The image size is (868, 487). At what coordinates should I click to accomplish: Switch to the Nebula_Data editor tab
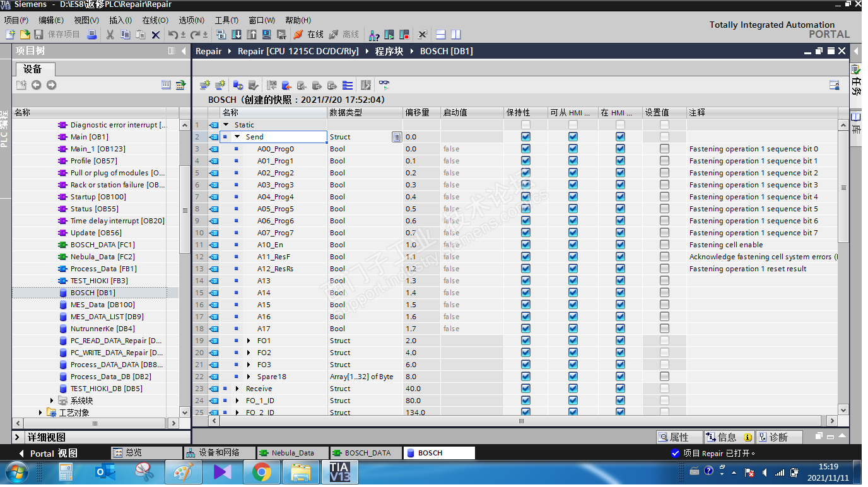[293, 453]
